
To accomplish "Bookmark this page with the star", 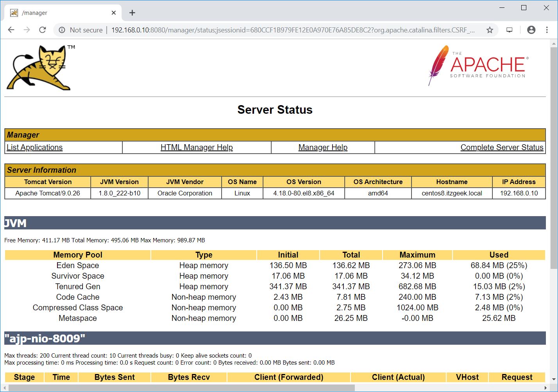I will tap(490, 30).
